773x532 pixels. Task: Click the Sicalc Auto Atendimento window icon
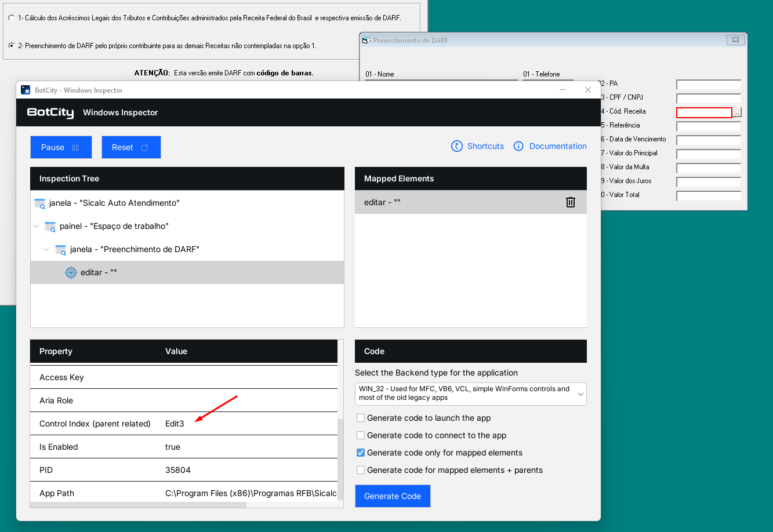(x=40, y=203)
